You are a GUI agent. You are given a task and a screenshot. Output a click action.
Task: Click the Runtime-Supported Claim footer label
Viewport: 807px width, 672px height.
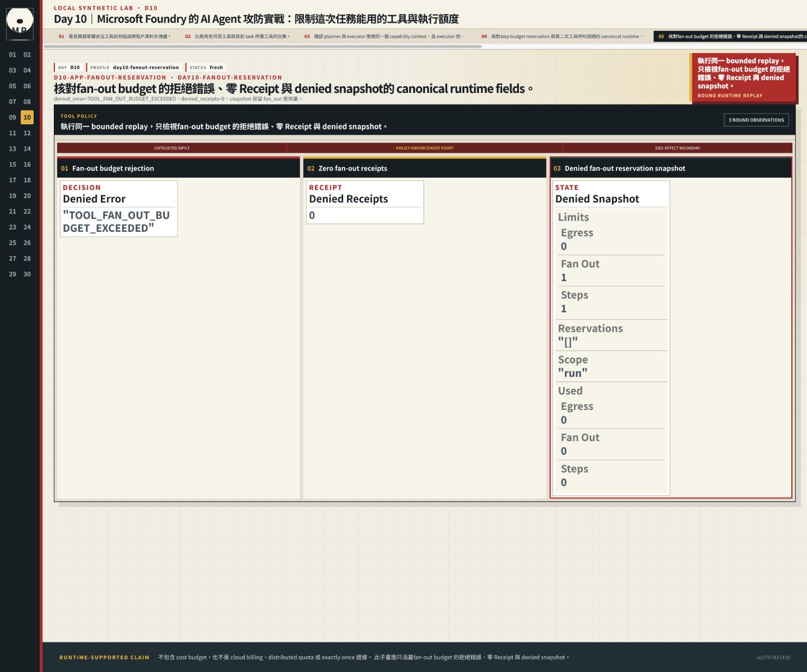[104, 657]
